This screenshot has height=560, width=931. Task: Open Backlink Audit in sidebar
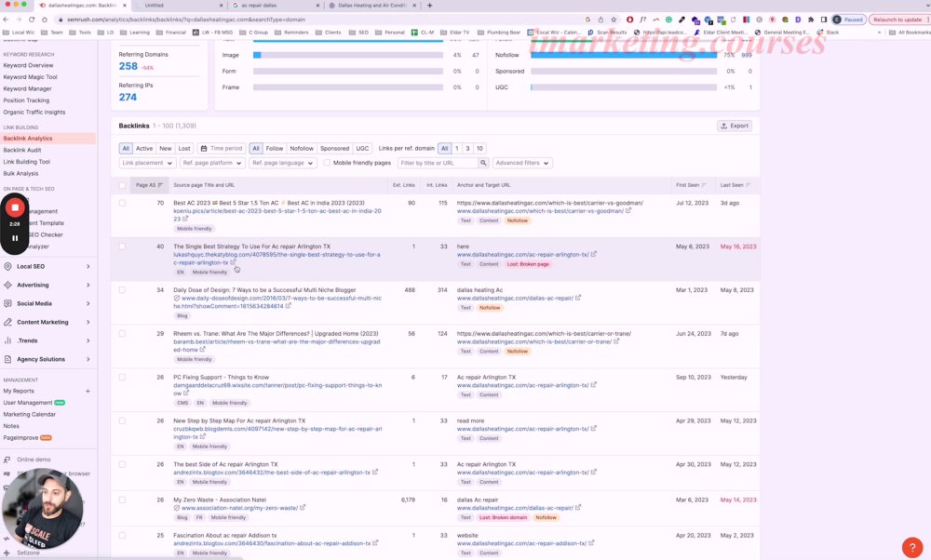[x=22, y=150]
